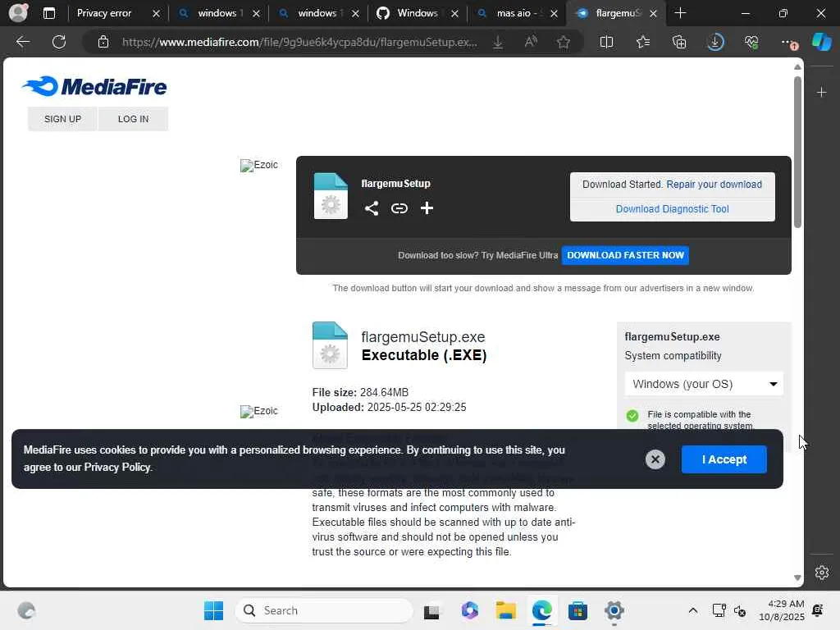This screenshot has height=630, width=840.
Task: Click Edge icon in taskbar
Action: pyautogui.click(x=541, y=610)
